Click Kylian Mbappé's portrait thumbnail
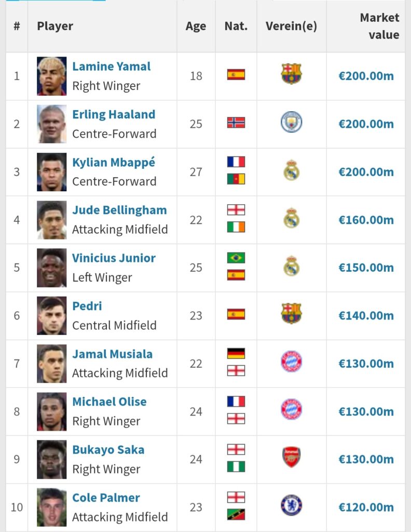This screenshot has width=411, height=532. [52, 172]
